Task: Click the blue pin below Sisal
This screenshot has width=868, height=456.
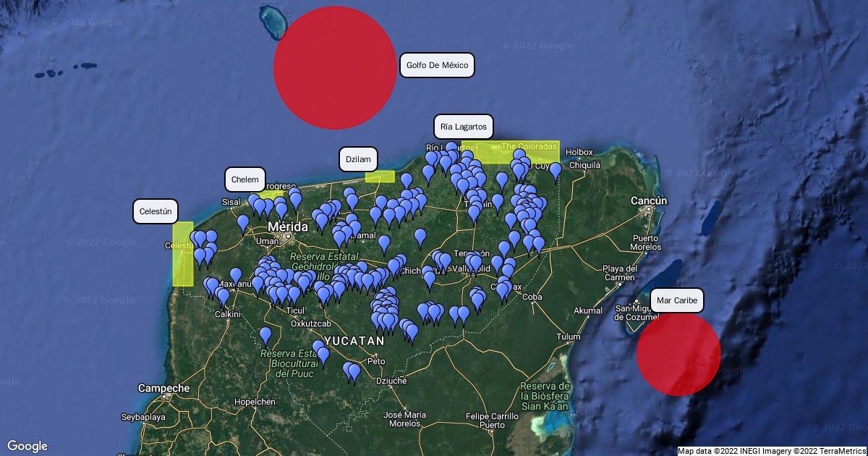Action: 243,224
